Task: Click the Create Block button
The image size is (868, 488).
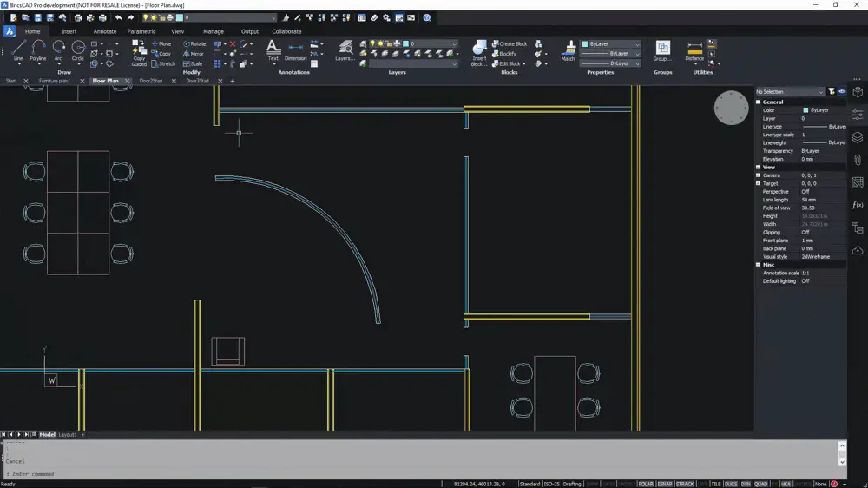Action: click(x=510, y=43)
